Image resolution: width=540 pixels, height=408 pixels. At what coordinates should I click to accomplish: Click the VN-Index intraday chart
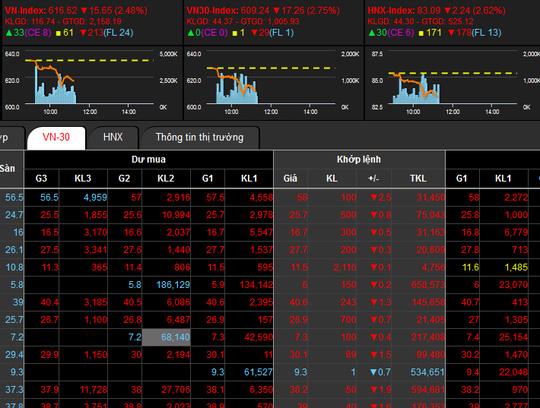coord(92,83)
